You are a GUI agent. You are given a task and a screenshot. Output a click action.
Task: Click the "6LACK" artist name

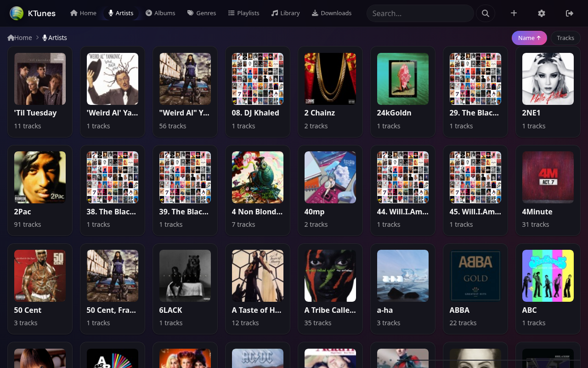(x=171, y=310)
